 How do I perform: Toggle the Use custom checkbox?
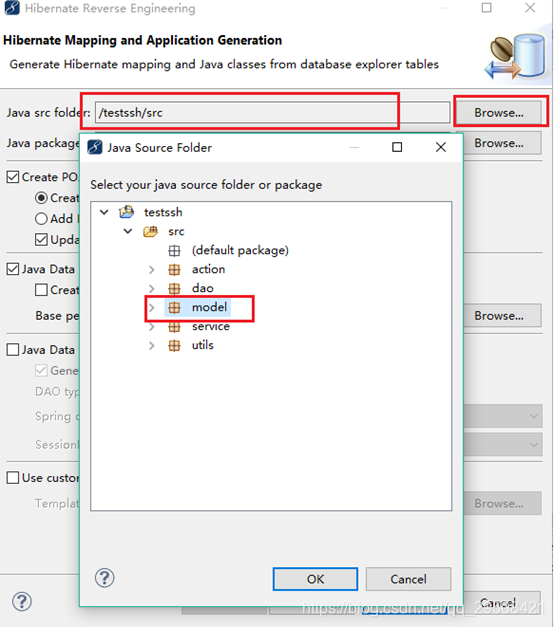tap(13, 477)
